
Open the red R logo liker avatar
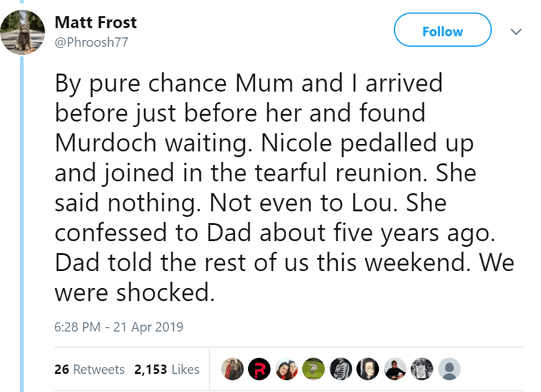[x=261, y=370]
